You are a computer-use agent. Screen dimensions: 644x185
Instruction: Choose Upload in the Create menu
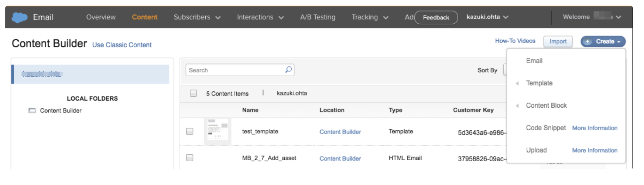click(536, 150)
